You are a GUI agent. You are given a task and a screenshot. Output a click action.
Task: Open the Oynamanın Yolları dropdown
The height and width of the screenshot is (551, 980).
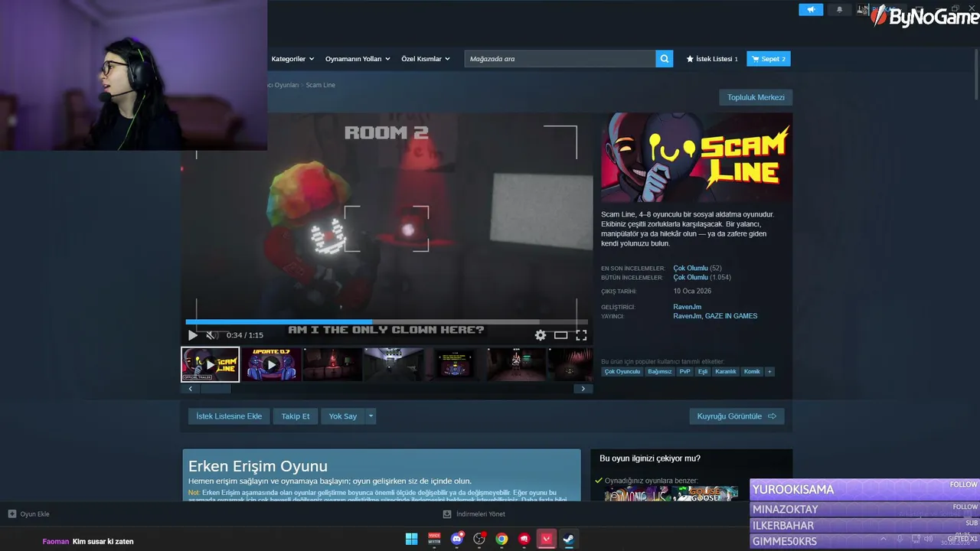[x=358, y=59]
